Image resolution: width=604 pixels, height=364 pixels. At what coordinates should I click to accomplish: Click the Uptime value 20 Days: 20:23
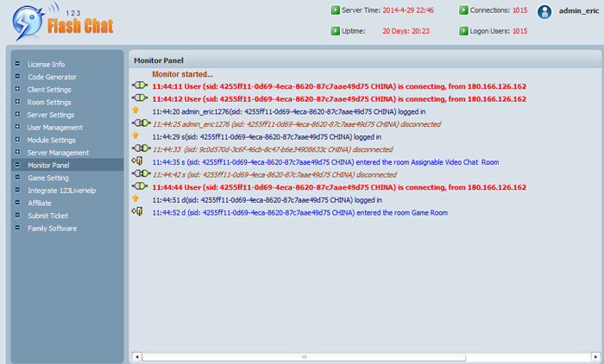[x=406, y=31]
